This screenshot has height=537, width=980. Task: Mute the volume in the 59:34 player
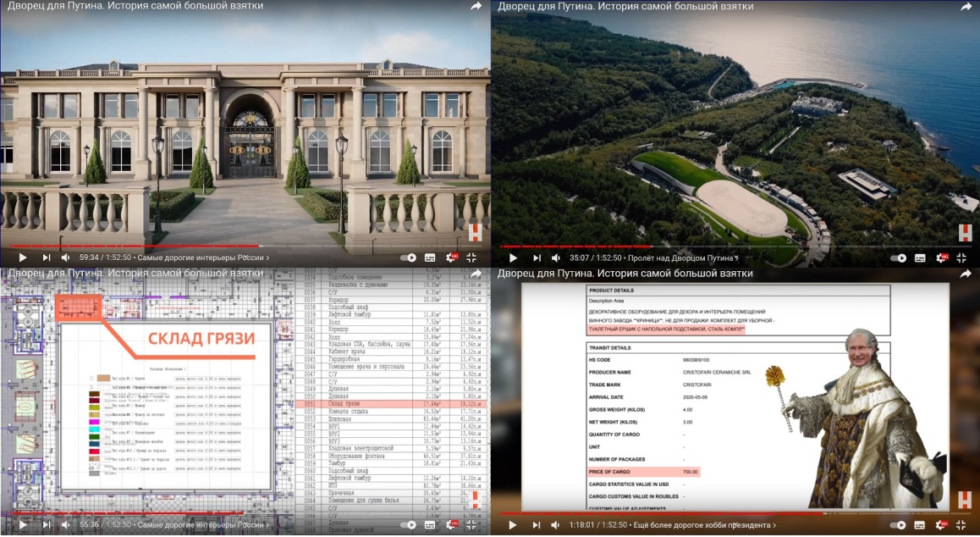pyautogui.click(x=66, y=257)
